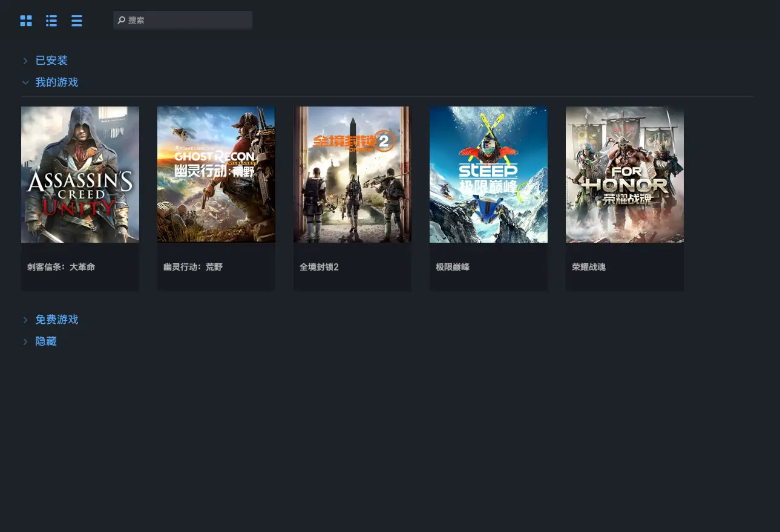Select the 全境封锁2 title text
The height and width of the screenshot is (532, 780).
pyautogui.click(x=319, y=267)
